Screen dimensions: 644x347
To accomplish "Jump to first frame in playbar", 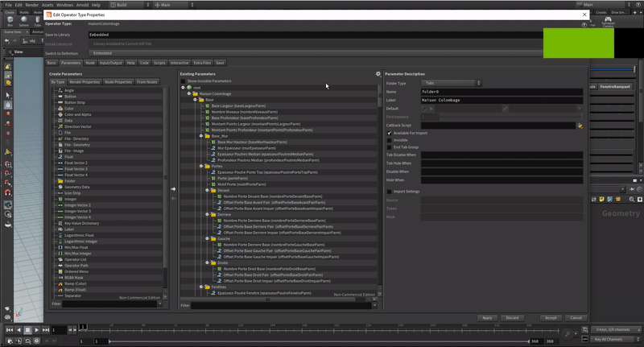I will tap(10, 330).
